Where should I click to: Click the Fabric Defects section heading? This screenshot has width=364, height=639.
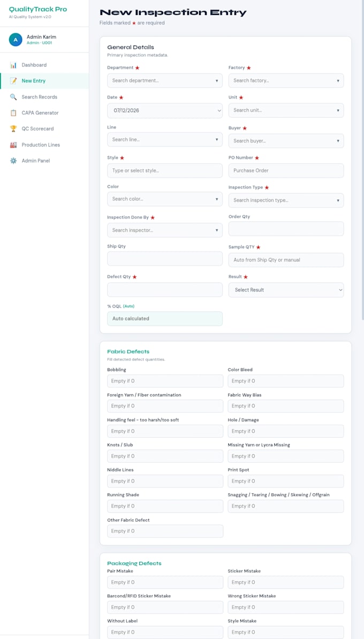(x=128, y=351)
